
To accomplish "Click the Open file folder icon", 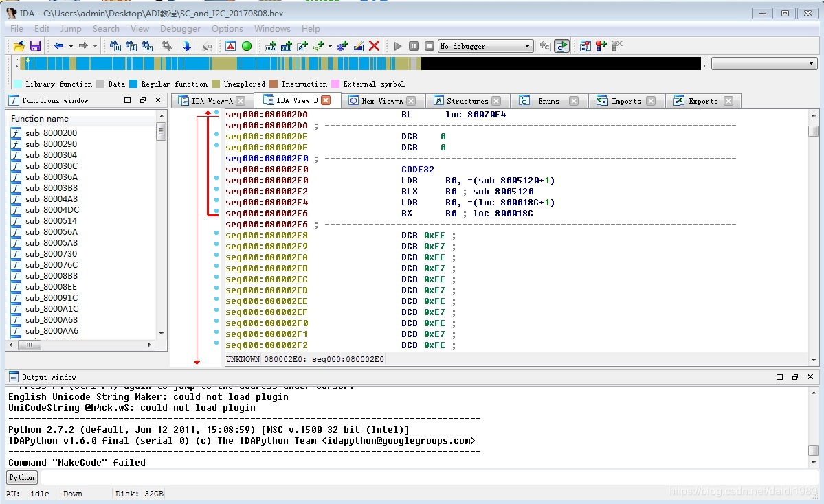I will [19, 46].
